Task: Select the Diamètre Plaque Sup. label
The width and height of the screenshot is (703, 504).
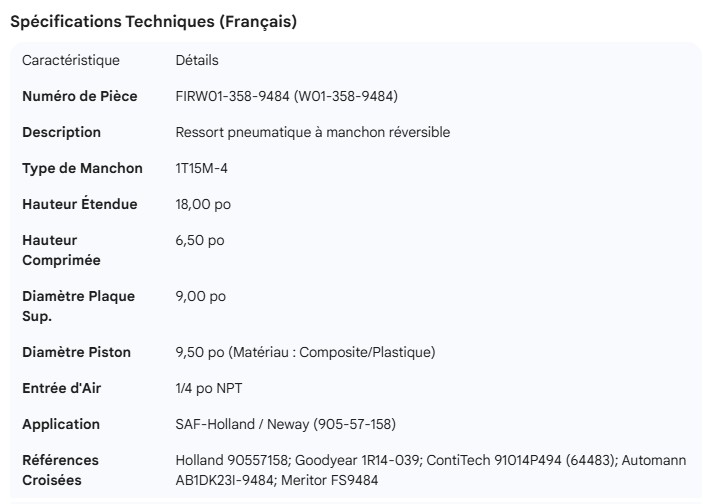Action: coord(78,306)
